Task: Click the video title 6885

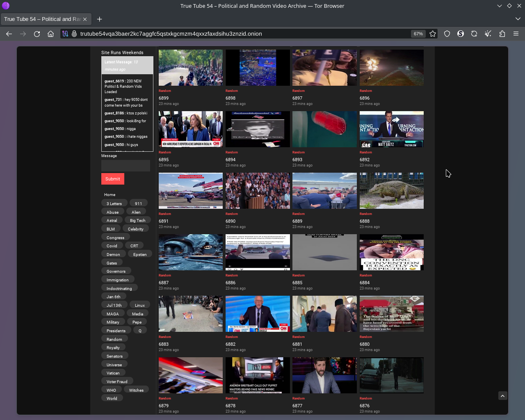Action: 297,283
